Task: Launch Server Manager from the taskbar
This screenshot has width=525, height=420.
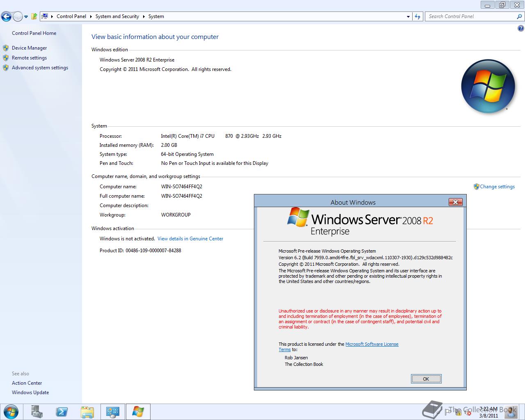Action: tap(37, 412)
